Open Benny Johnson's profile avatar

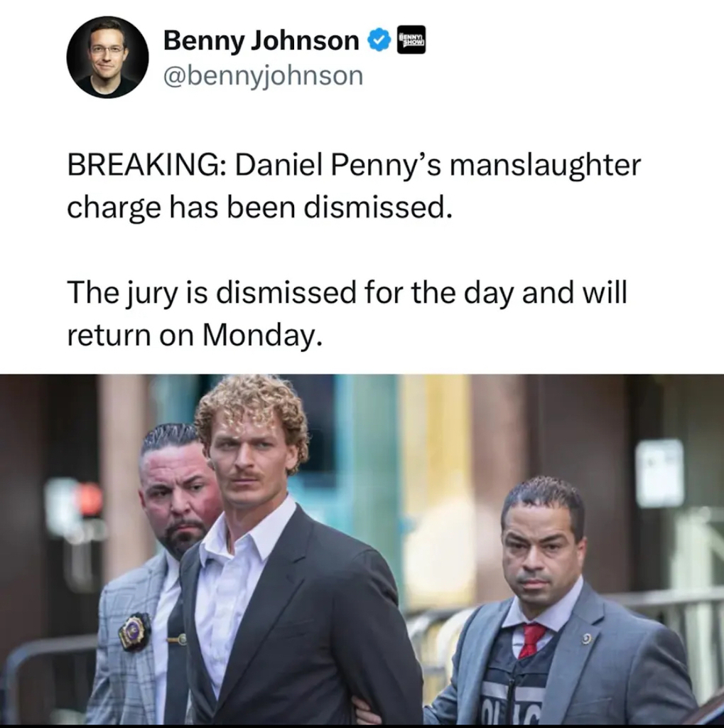tap(108, 57)
